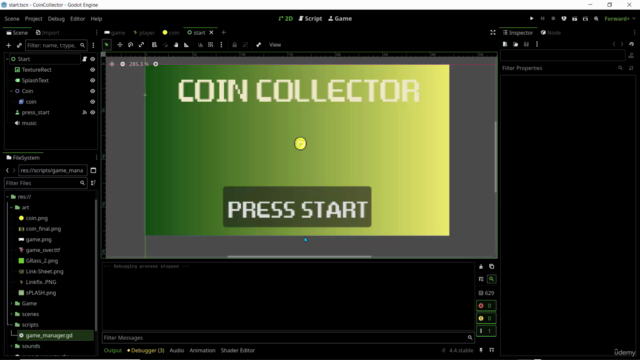Screen dimensions: 640x360
Task: Toggle visibility of Coin parent node
Action: tap(93, 91)
